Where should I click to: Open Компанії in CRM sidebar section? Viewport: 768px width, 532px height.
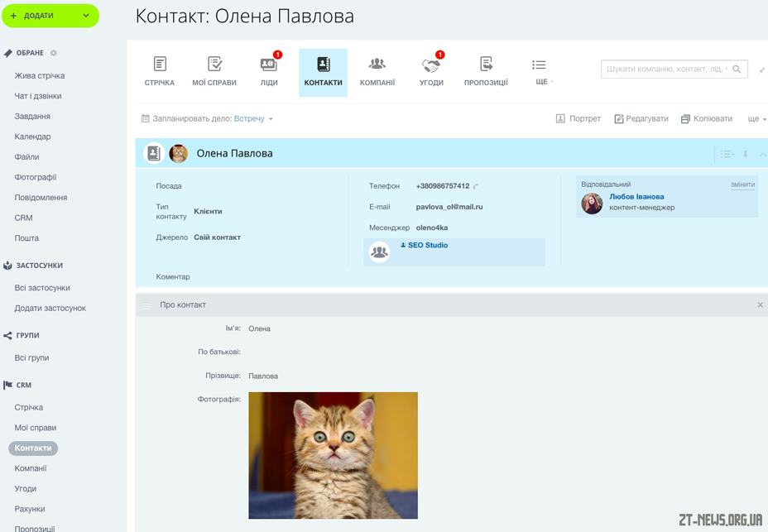coord(31,468)
